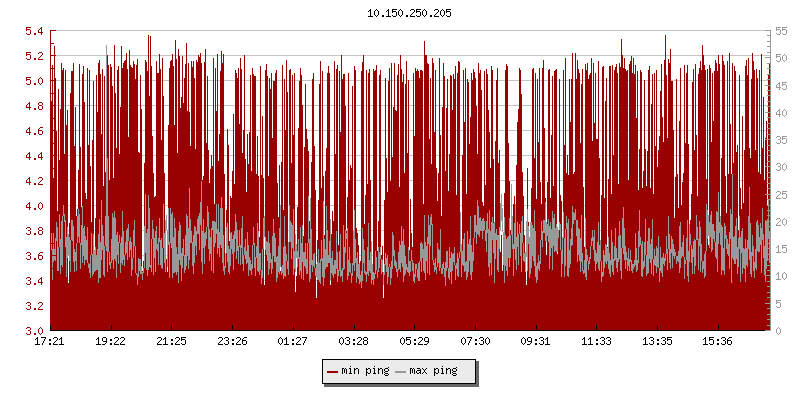Click the 55 value on right axis
This screenshot has height=400, width=800.
[x=783, y=31]
